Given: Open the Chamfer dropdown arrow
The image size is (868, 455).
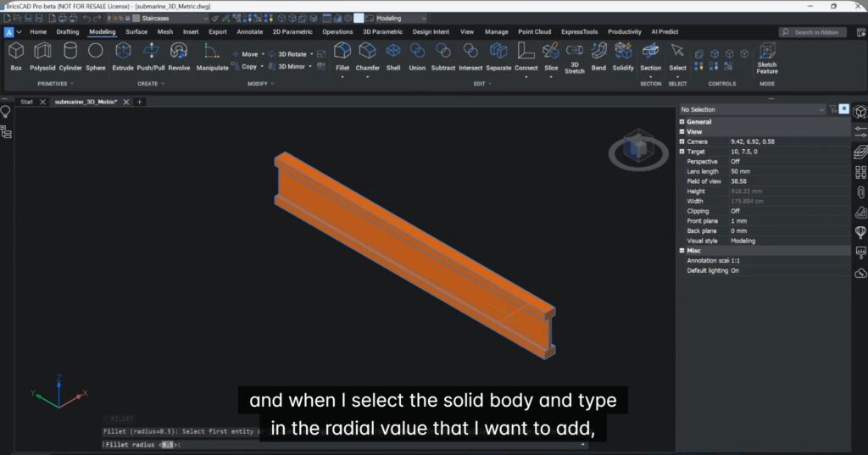Looking at the screenshot, I should click(368, 77).
